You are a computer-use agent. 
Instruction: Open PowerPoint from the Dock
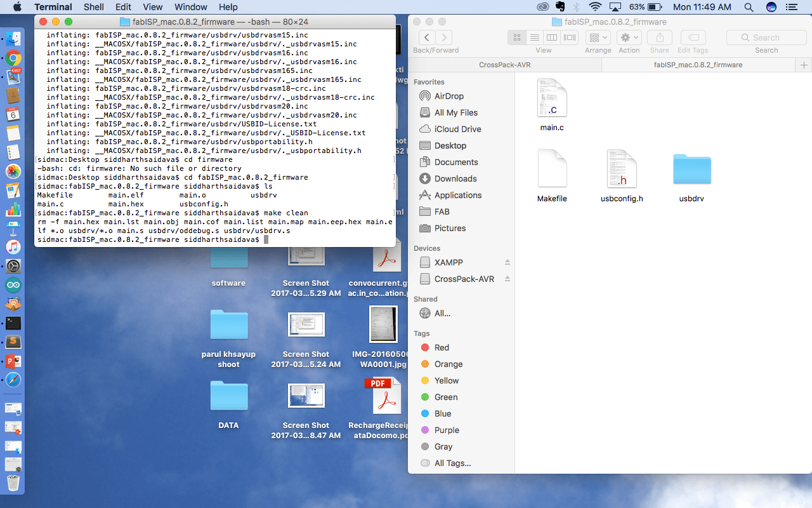[13, 361]
